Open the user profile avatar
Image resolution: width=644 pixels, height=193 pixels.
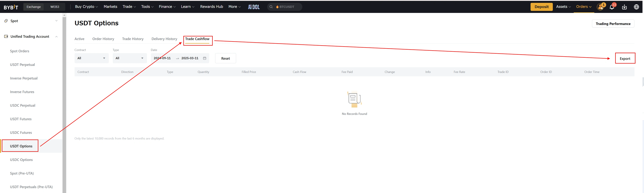click(600, 7)
